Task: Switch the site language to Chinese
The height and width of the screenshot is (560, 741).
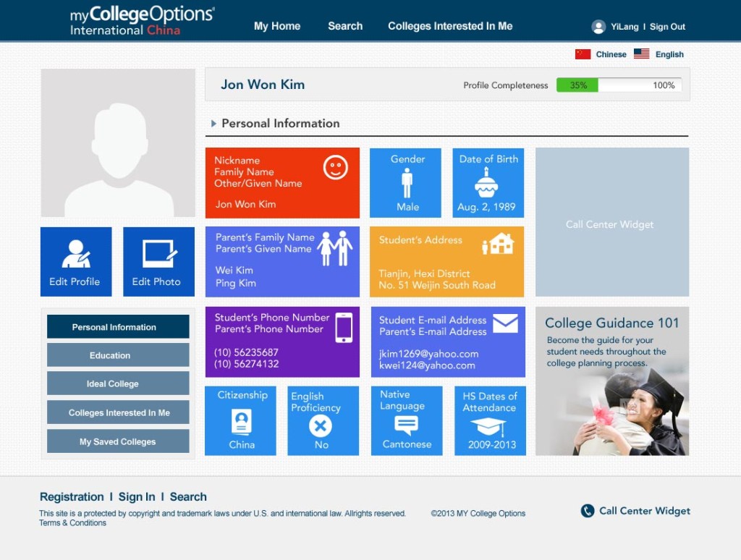Action: (610, 54)
